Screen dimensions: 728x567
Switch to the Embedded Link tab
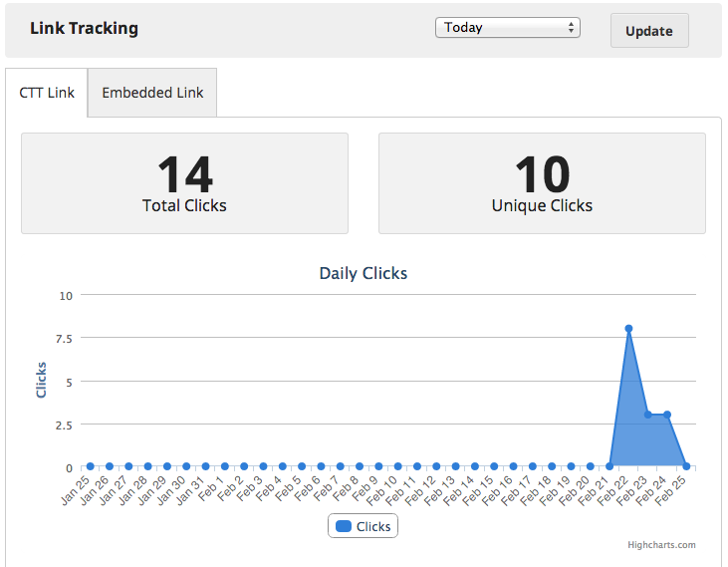point(152,93)
